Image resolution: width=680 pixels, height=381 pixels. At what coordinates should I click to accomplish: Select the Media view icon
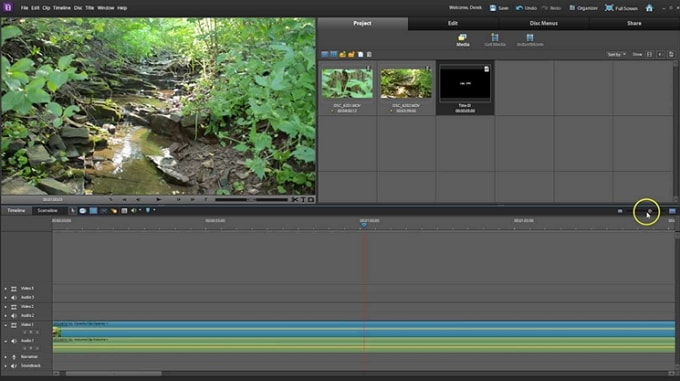[463, 40]
